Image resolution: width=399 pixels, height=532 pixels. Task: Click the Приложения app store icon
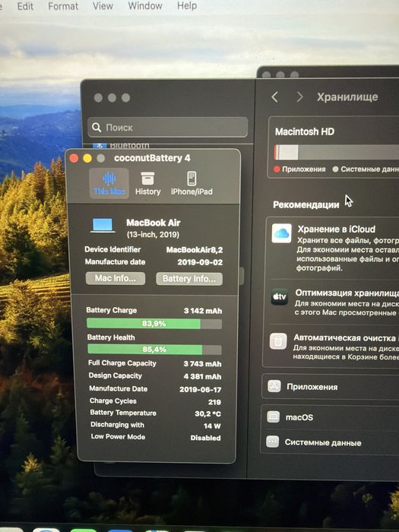point(274,386)
